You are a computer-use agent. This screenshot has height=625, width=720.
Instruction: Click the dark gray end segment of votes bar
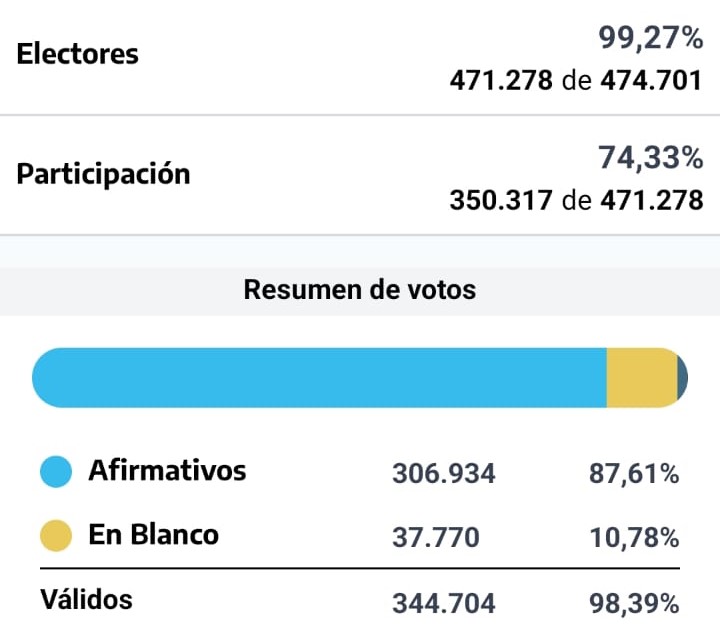coord(682,378)
